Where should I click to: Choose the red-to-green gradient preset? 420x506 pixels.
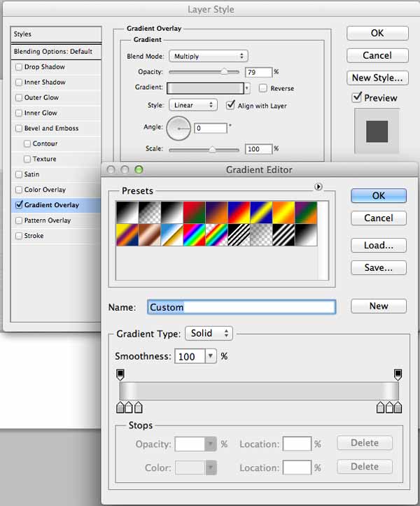pyautogui.click(x=195, y=212)
